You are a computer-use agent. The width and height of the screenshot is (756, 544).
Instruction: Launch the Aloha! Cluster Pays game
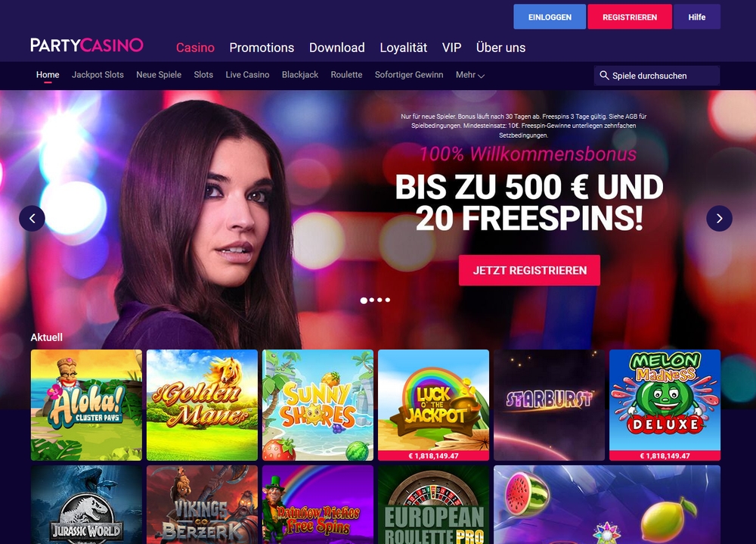pos(86,405)
